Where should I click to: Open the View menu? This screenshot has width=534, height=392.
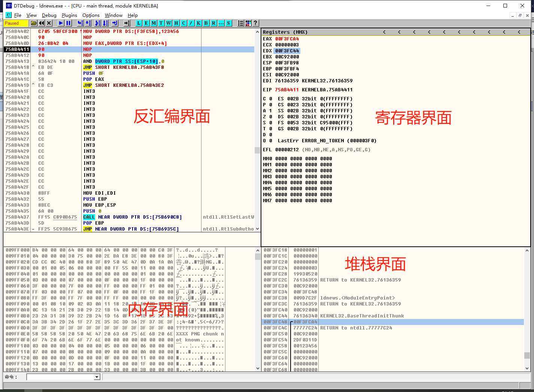(31, 15)
